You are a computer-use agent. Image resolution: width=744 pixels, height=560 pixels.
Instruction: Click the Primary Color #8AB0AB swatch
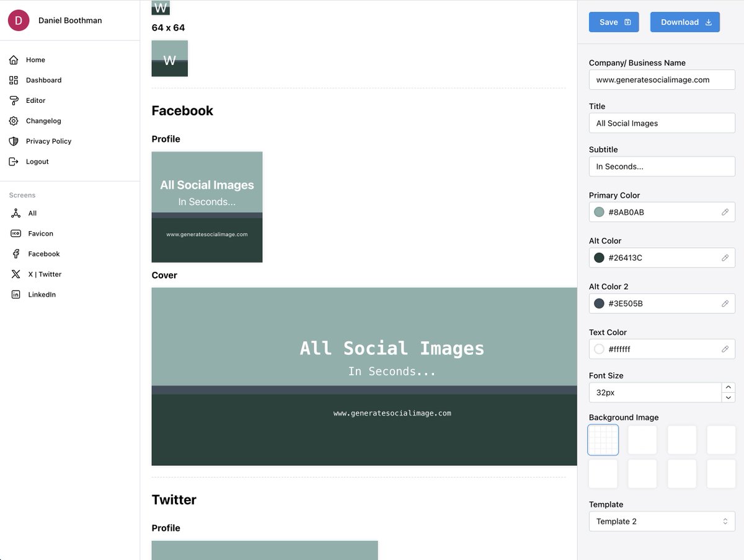pos(599,212)
